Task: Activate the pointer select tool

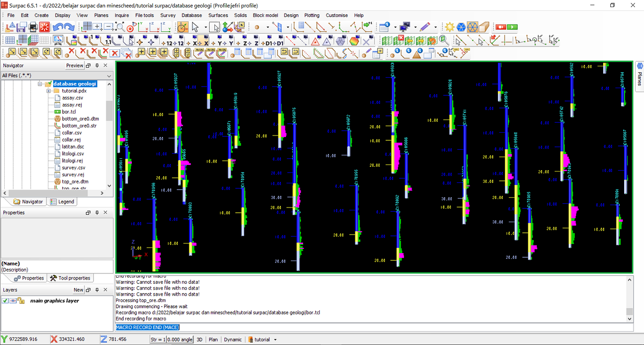Action: coord(195,27)
